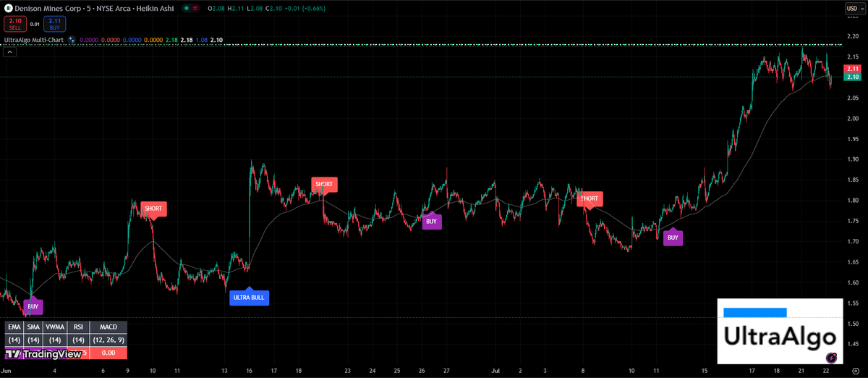Click the 1.90 price scale label
Screen dimensions: 868x378
853,159
